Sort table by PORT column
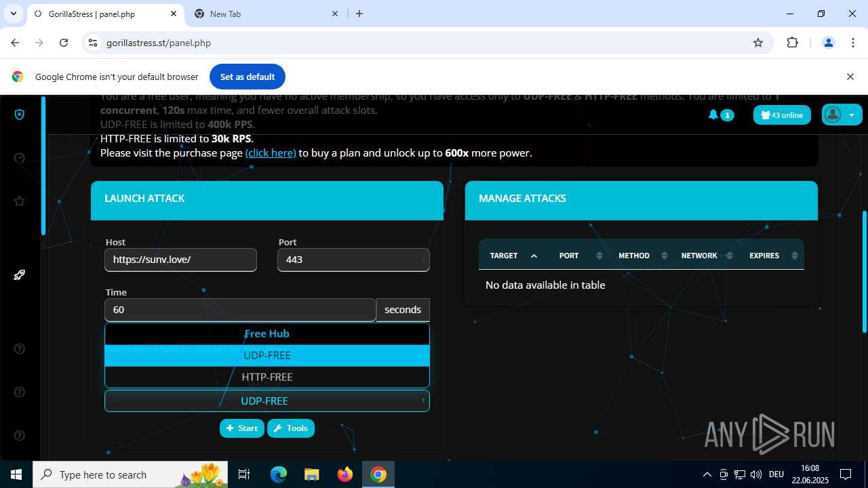Viewport: 868px width, 488px height. coord(580,256)
